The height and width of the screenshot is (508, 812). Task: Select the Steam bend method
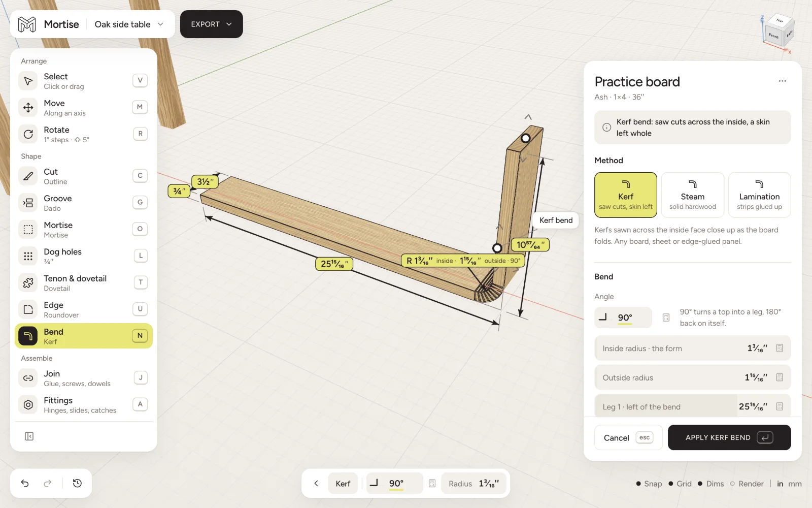(x=693, y=195)
